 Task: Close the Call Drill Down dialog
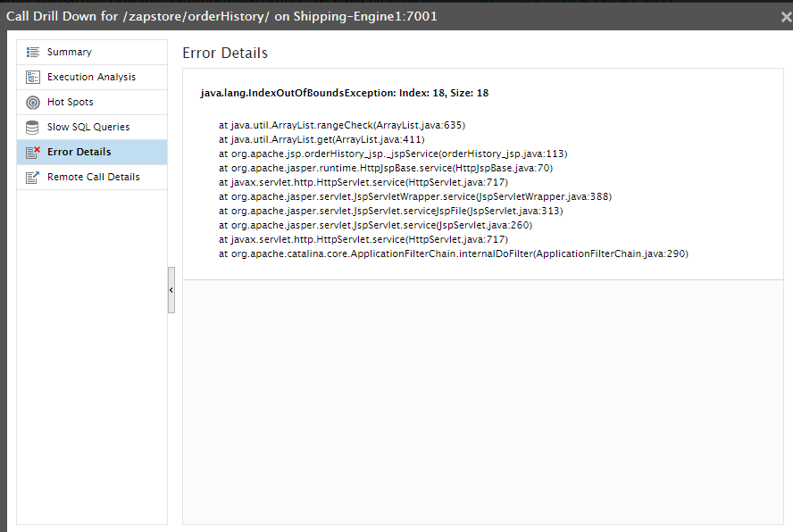click(x=786, y=17)
